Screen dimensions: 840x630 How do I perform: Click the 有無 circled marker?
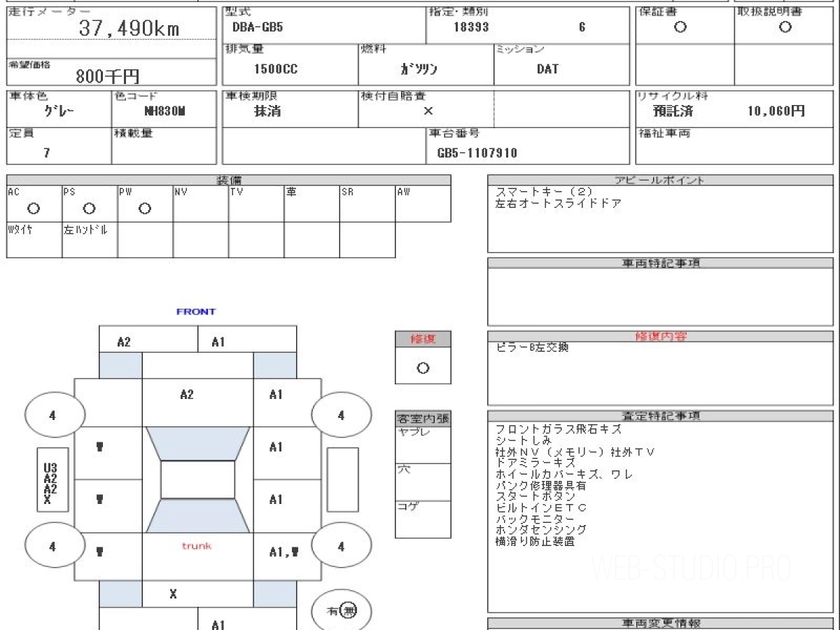(x=341, y=611)
